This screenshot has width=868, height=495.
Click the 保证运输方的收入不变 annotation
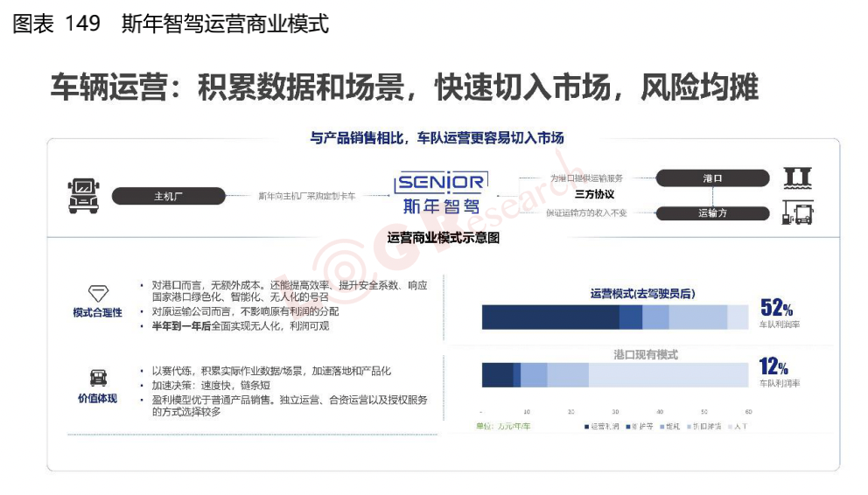pos(586,213)
